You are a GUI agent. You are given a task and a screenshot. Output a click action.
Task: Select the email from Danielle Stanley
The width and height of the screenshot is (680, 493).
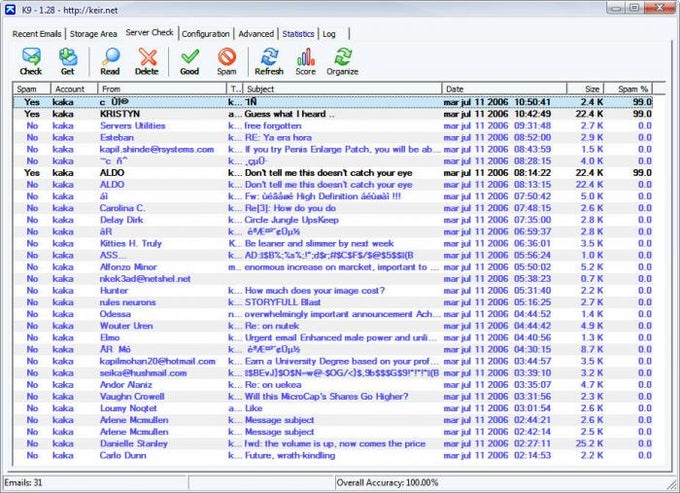pos(333,443)
